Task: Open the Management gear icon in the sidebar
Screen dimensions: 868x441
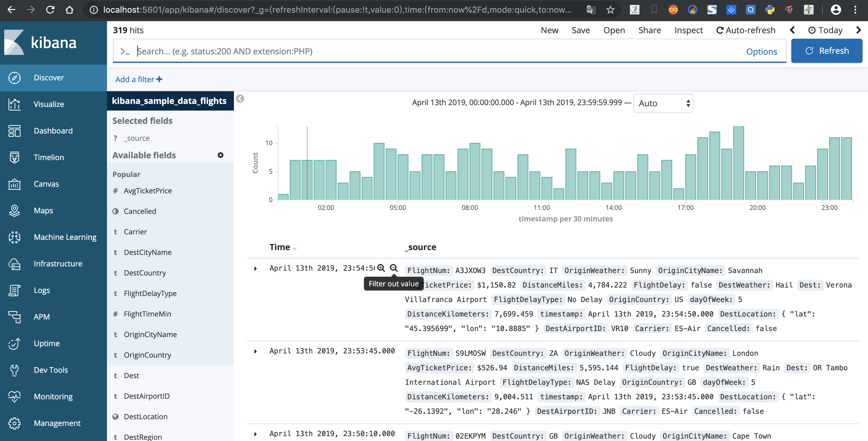Action: click(14, 423)
